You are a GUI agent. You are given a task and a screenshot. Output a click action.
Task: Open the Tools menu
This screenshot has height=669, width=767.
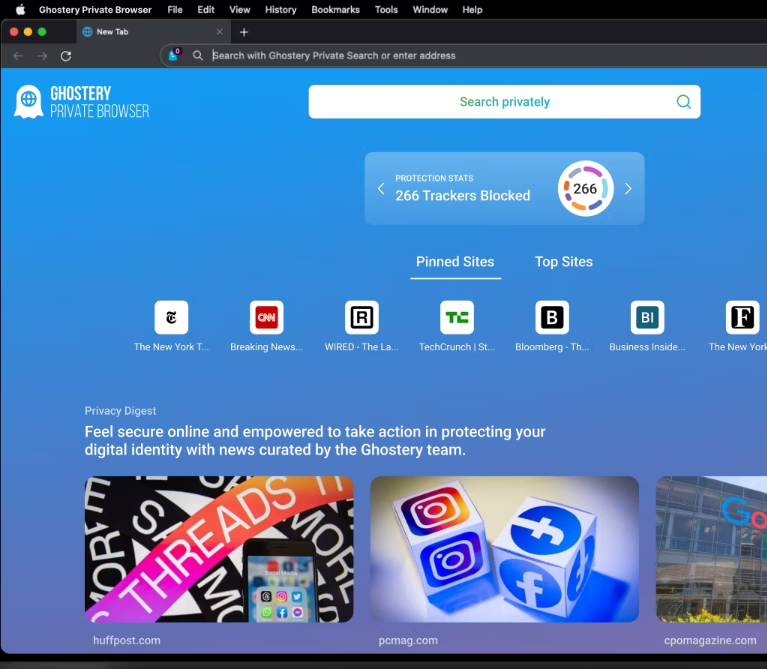click(386, 10)
